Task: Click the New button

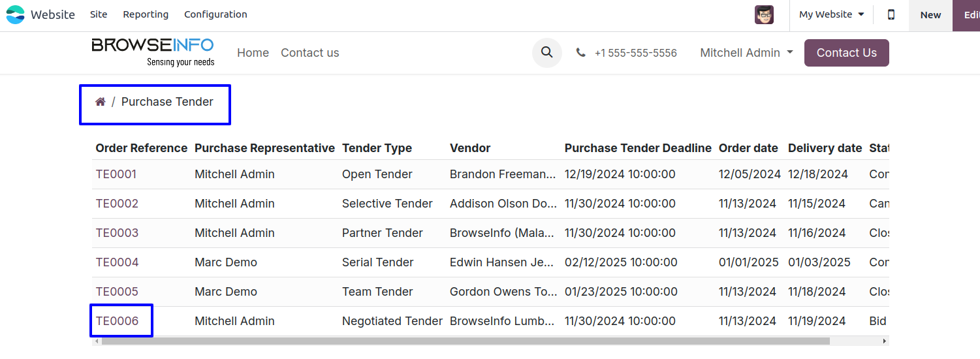Action: click(x=930, y=15)
